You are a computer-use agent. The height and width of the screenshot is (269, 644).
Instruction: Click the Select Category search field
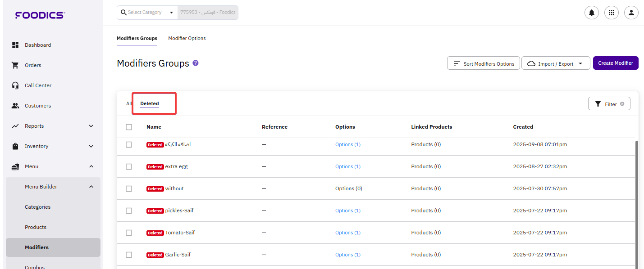point(147,13)
